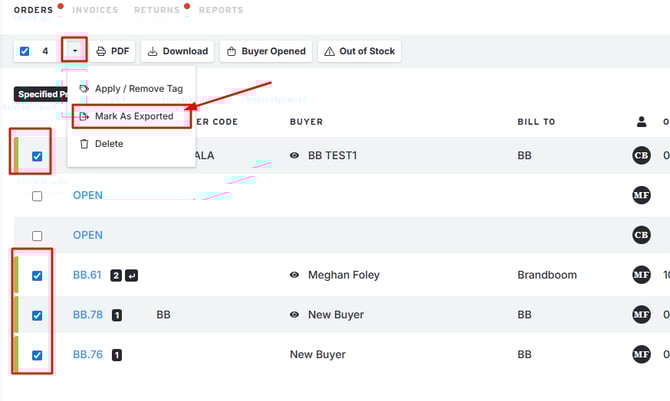Click the eye icon beside BB TEST1
Screen dimensions: 670x401
point(294,156)
